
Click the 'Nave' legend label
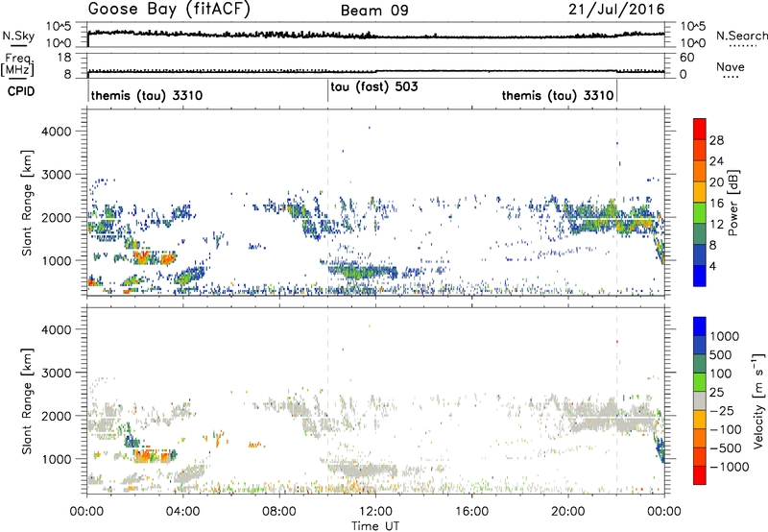[x=731, y=66]
